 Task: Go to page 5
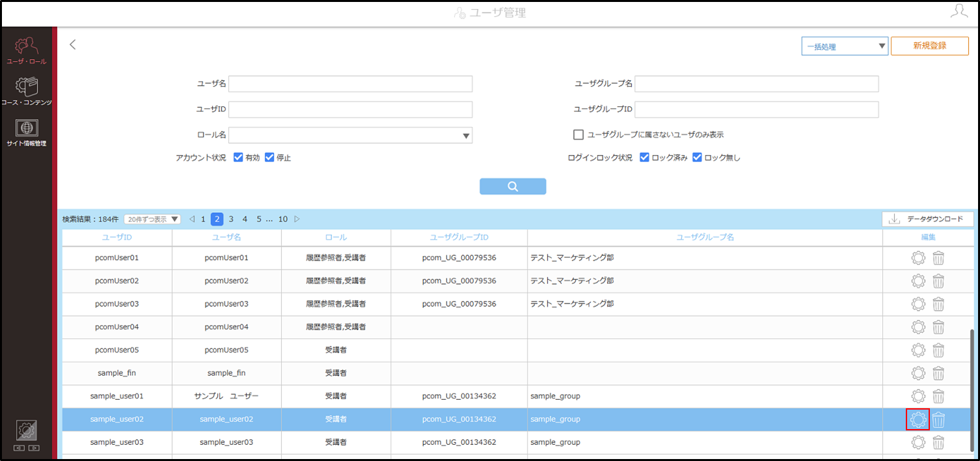tap(258, 219)
